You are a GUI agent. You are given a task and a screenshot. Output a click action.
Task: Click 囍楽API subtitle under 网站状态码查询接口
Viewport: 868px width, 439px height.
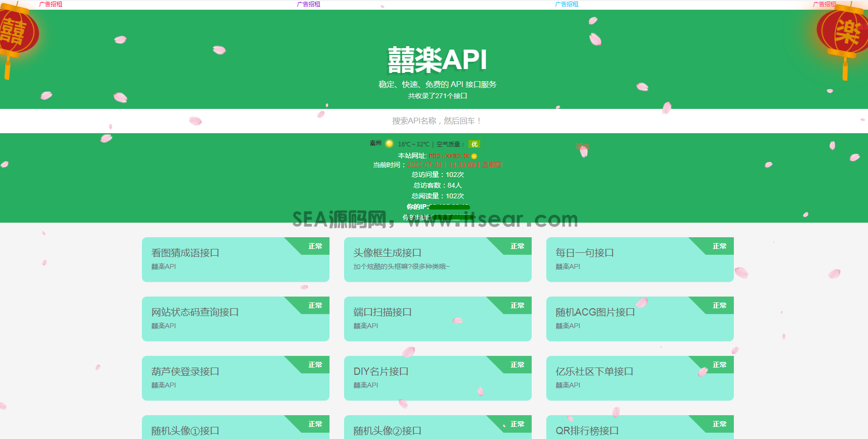(x=163, y=326)
